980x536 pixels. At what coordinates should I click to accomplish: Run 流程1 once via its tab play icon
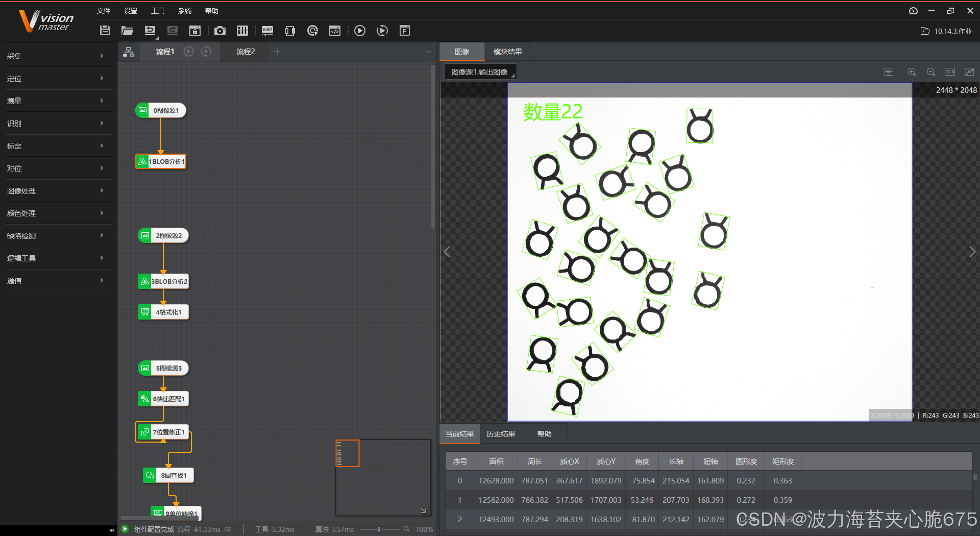(189, 52)
